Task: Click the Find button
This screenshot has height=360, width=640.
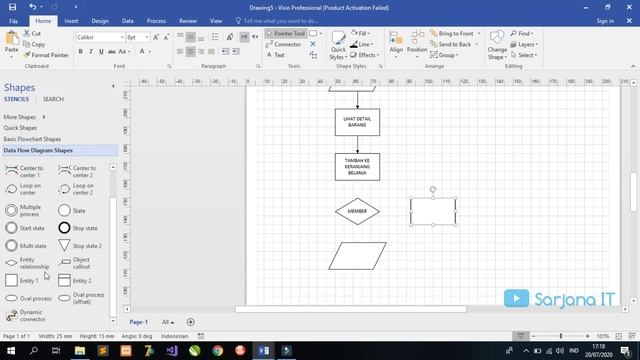Action: coord(522,33)
